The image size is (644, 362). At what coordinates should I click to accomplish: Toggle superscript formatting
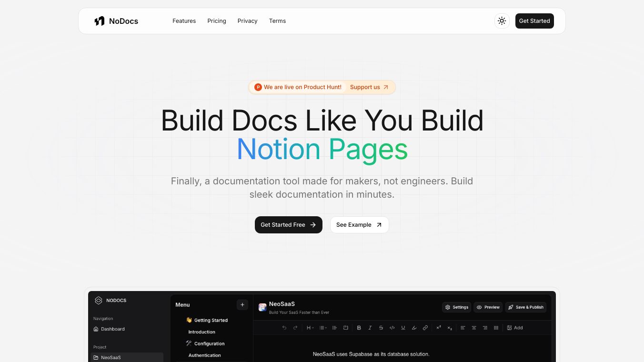(x=439, y=328)
